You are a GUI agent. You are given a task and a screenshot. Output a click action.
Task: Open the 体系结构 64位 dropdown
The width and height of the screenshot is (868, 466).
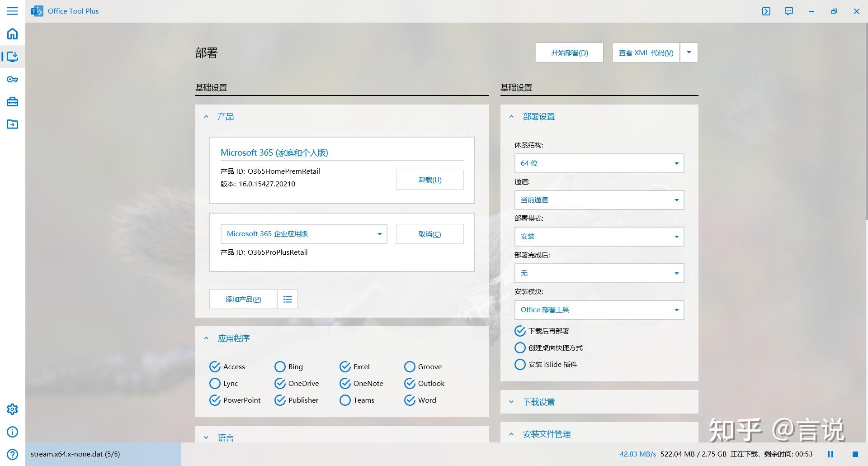[x=599, y=163]
